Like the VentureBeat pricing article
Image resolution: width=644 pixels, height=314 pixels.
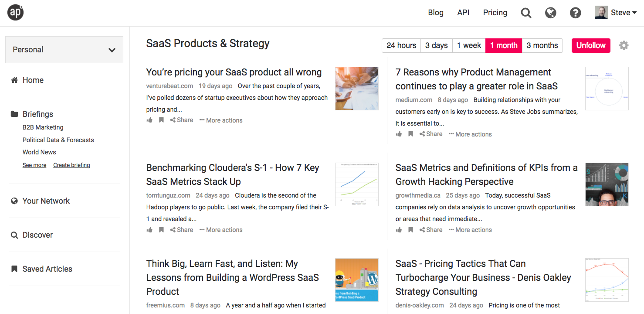click(149, 120)
